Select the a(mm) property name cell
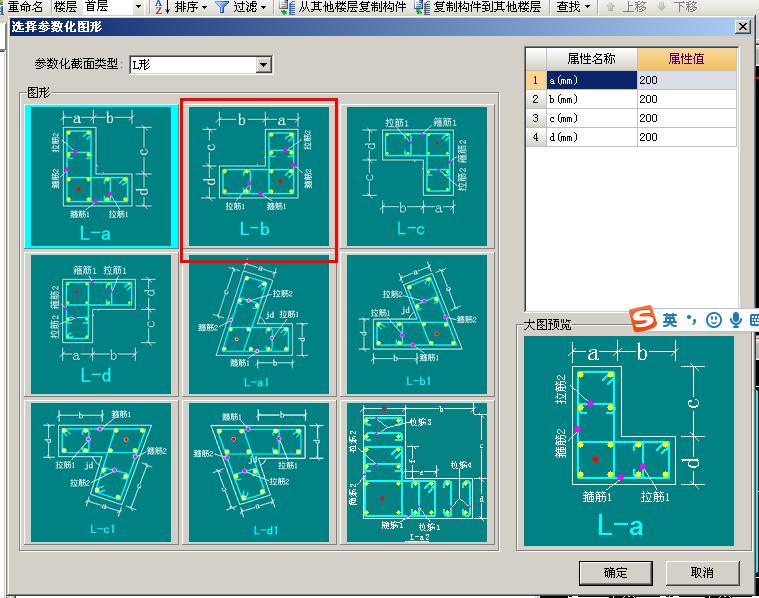Image resolution: width=759 pixels, height=598 pixels. (x=592, y=80)
